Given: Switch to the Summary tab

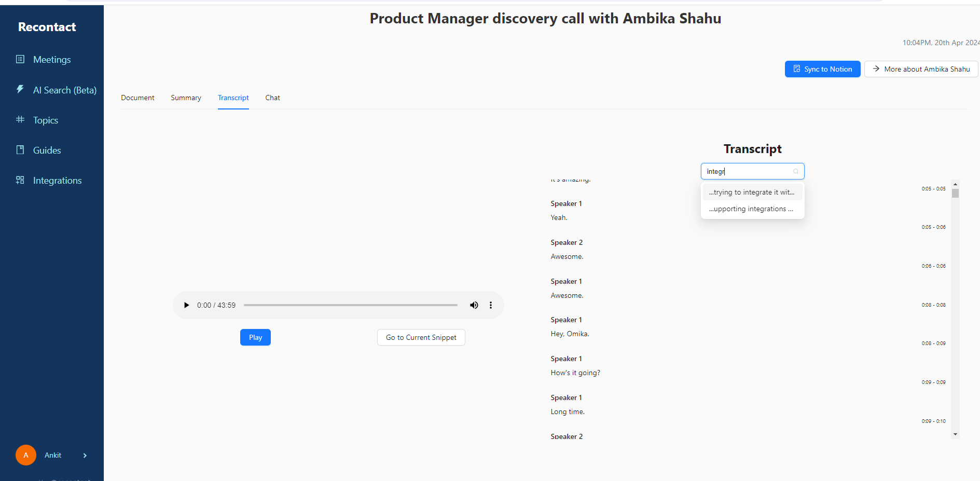Looking at the screenshot, I should click(186, 98).
